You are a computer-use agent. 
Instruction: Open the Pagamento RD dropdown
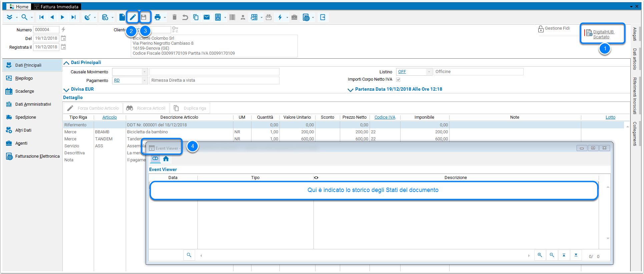point(144,80)
